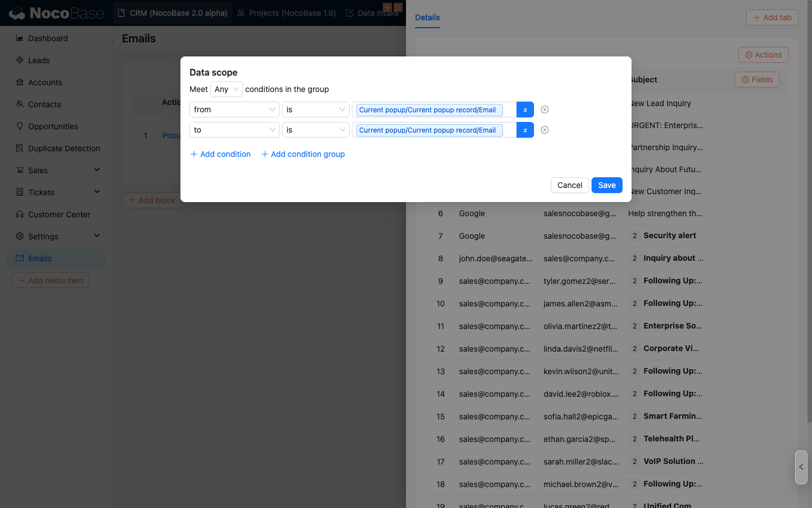Click the Leads target icon in the sidebar

(20, 60)
